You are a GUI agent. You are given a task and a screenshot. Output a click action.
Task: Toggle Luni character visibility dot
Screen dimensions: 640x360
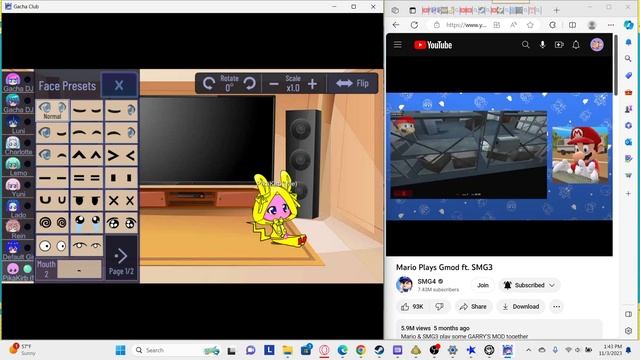[x=28, y=122]
